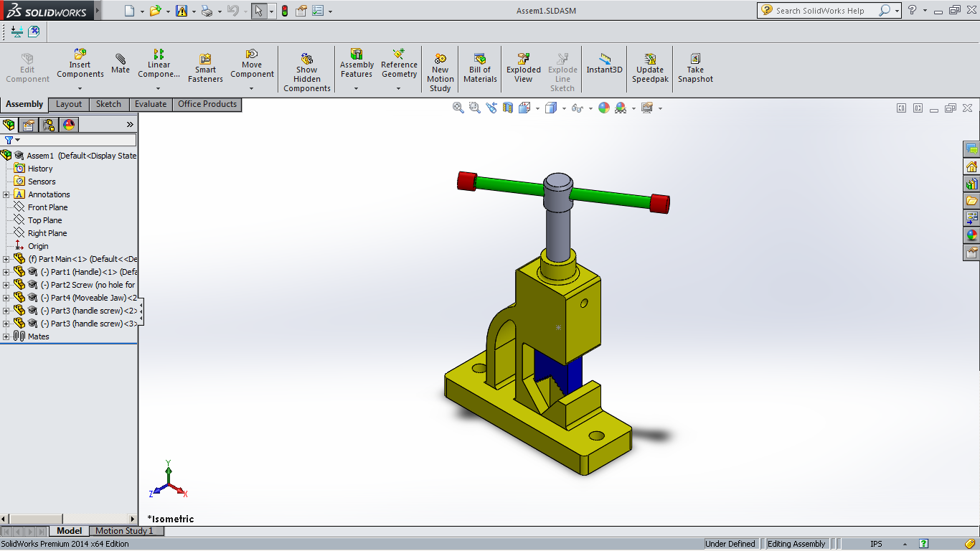
Task: Open the ConfigurationManager tab icon
Action: tap(49, 125)
